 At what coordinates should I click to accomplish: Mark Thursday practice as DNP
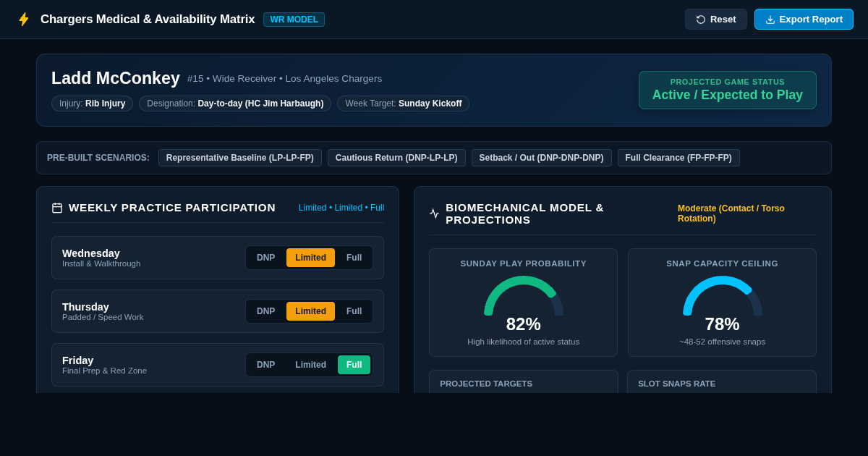pyautogui.click(x=265, y=311)
